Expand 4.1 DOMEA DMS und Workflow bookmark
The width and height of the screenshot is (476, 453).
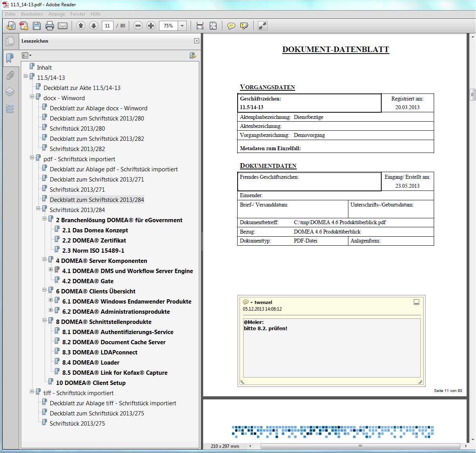50,270
